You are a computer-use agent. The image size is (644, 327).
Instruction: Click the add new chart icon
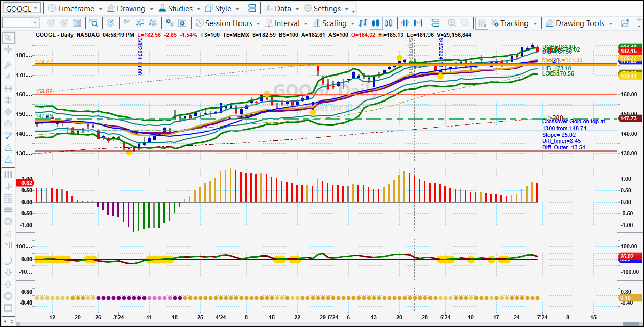pyautogui.click(x=625, y=23)
